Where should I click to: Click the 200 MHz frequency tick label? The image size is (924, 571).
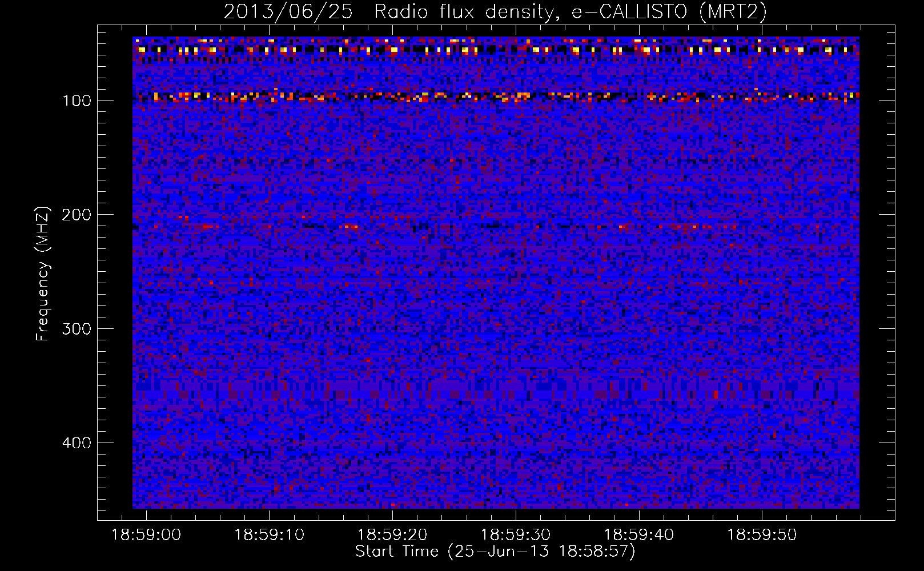(x=77, y=215)
